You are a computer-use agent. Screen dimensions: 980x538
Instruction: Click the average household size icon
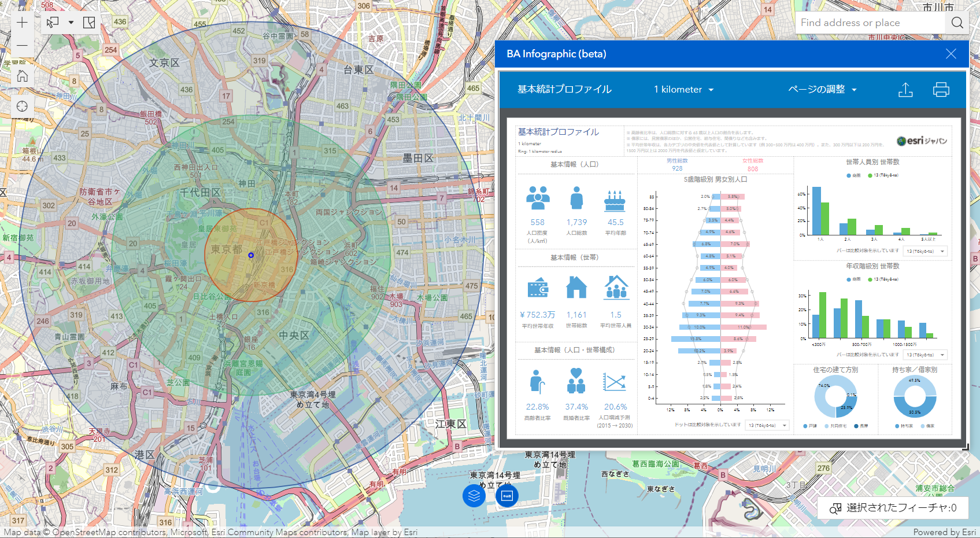tap(616, 287)
